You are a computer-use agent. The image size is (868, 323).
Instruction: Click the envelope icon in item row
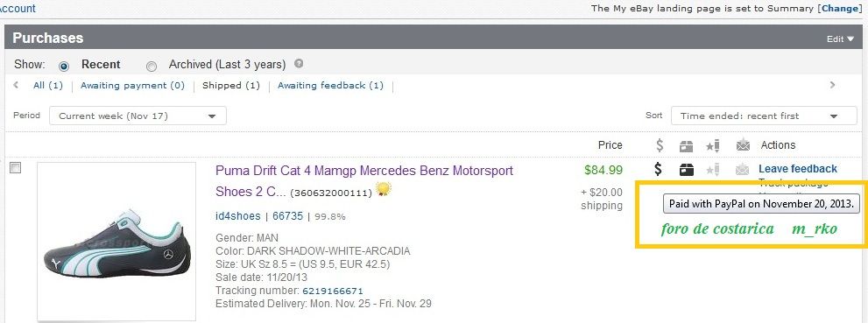pos(743,169)
